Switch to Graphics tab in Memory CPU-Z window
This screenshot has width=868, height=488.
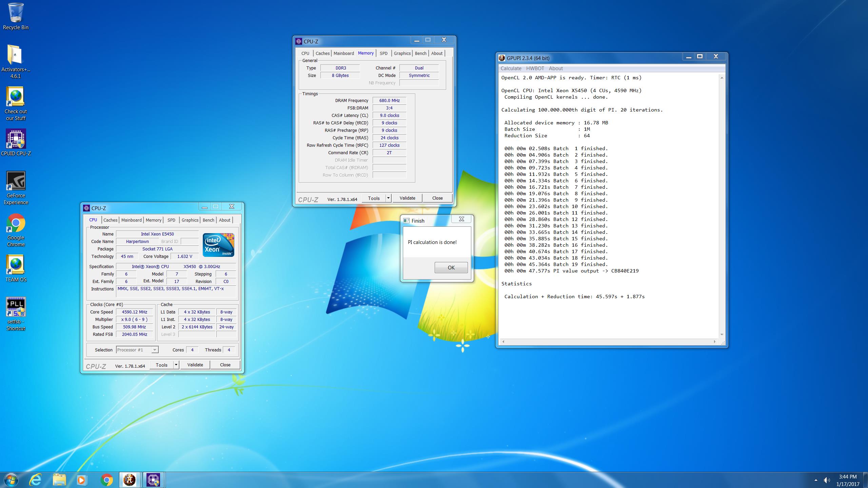point(402,53)
